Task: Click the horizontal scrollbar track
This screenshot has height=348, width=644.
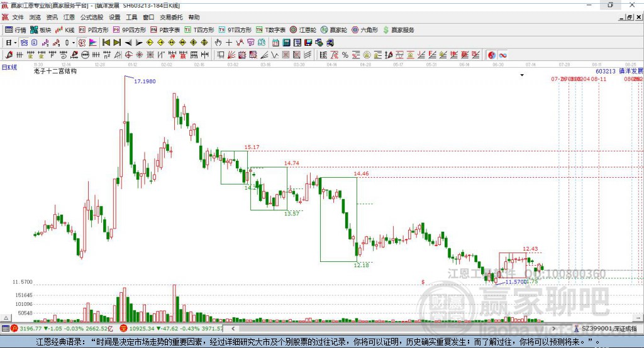Action: click(394, 329)
